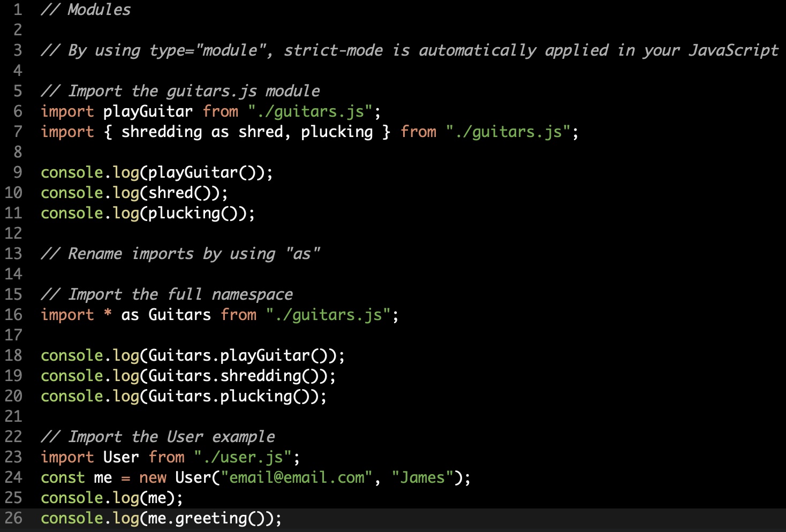Click line number 26 in the gutter
The height and width of the screenshot is (532, 786).
coord(13,518)
